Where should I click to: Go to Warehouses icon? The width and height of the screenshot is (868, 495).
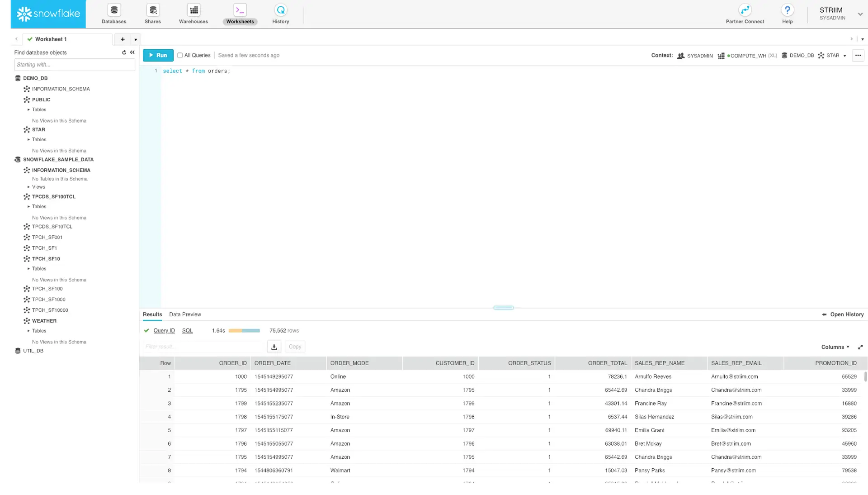[193, 10]
